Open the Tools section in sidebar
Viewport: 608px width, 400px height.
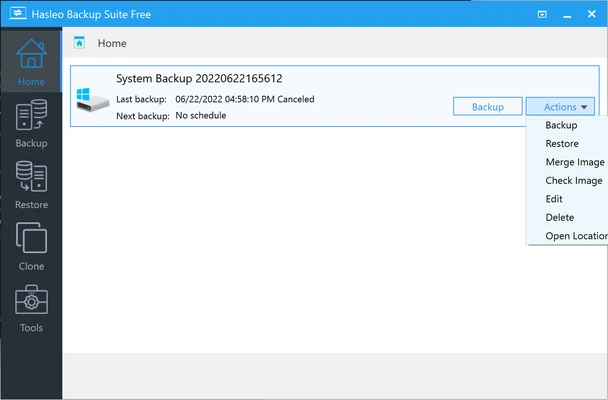click(x=31, y=308)
